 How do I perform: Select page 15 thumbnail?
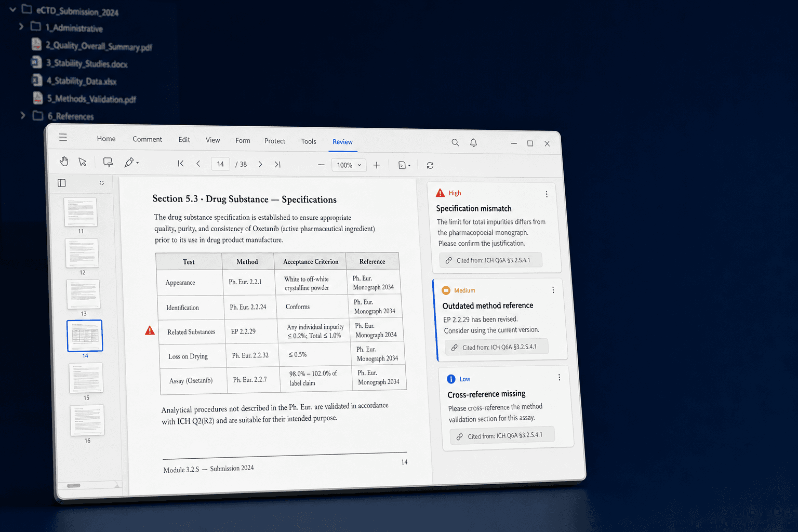pyautogui.click(x=86, y=378)
